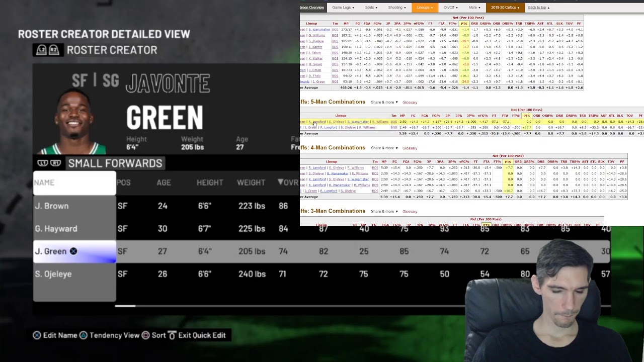The image size is (644, 362).
Task: Open B. Wanamaker link in first lineup row
Action: coord(318,30)
